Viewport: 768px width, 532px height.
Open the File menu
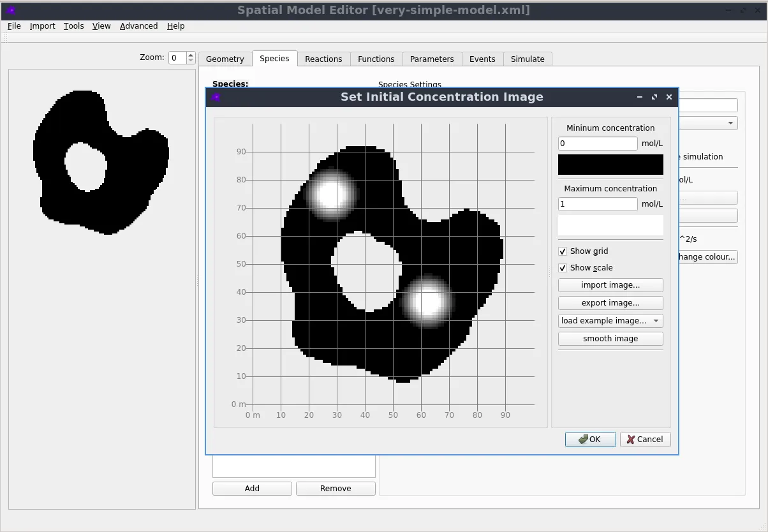14,26
